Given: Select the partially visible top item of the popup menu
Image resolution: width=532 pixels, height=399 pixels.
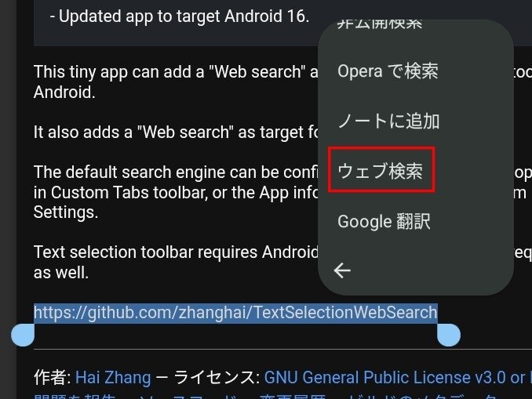Looking at the screenshot, I should [379, 24].
